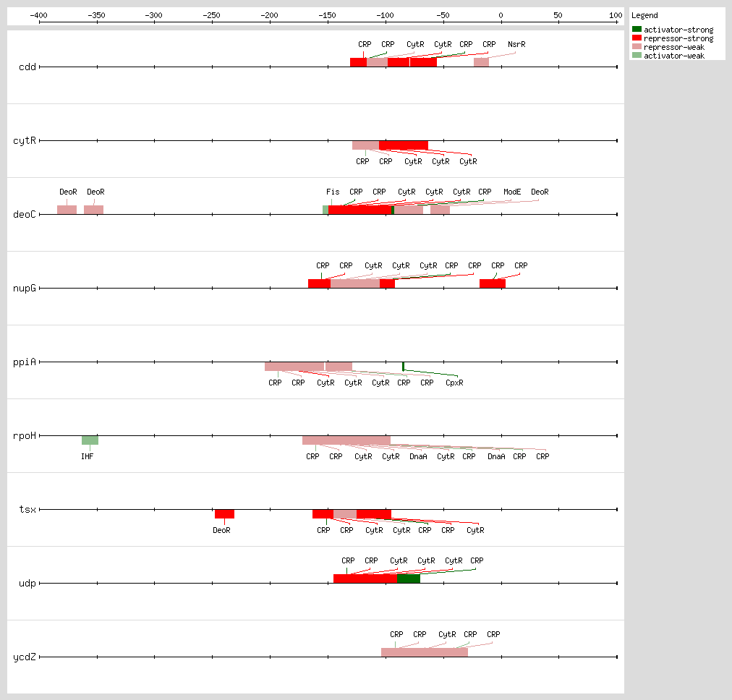Click the repressor-strong red legend swatch
732x700 pixels.
(x=637, y=38)
